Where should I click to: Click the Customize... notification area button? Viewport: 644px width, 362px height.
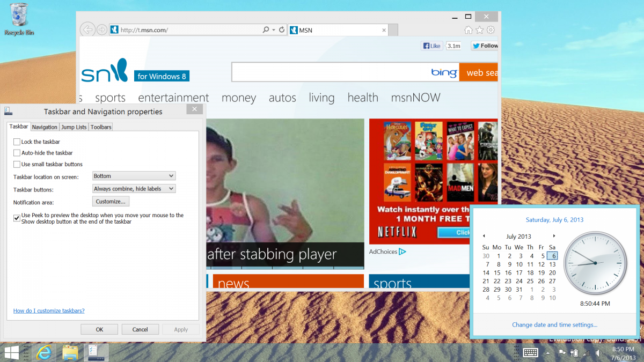(111, 202)
